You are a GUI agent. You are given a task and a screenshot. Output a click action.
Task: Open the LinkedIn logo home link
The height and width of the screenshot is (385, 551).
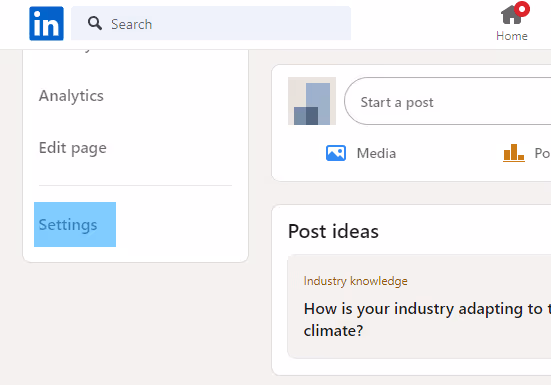pos(46,24)
